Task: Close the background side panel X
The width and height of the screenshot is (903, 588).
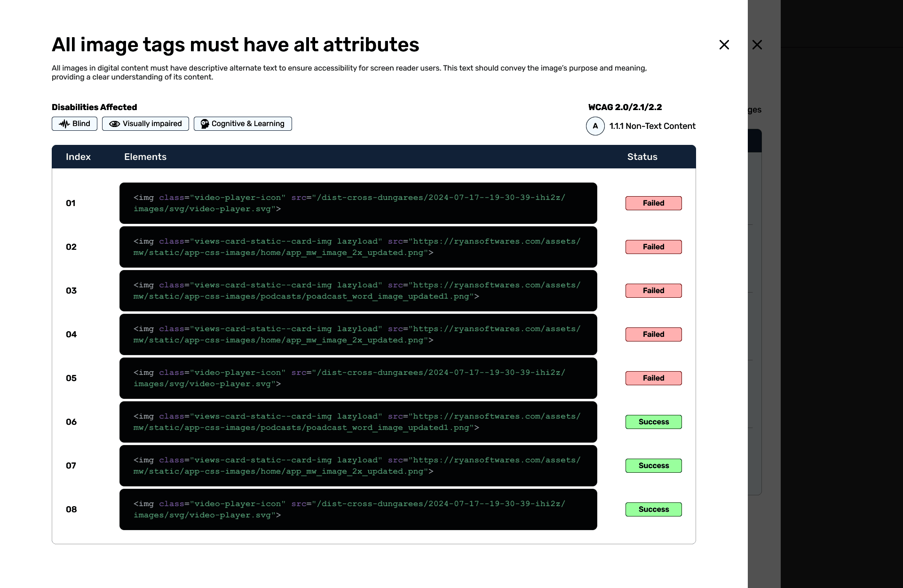Action: (x=757, y=45)
